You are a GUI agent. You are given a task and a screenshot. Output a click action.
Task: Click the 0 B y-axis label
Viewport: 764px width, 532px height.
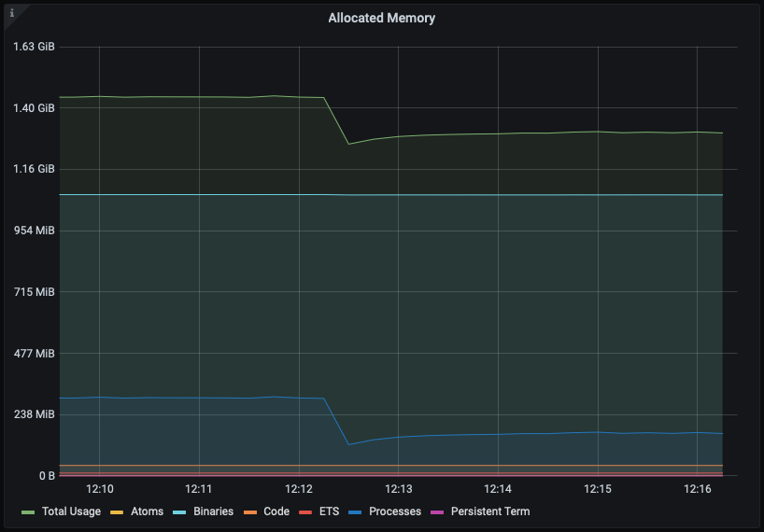tap(47, 476)
